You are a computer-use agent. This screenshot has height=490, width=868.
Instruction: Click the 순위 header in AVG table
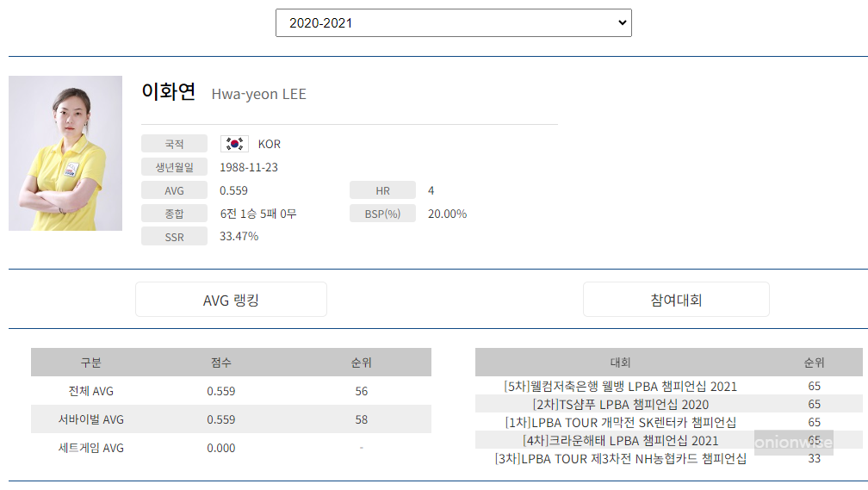(x=362, y=363)
